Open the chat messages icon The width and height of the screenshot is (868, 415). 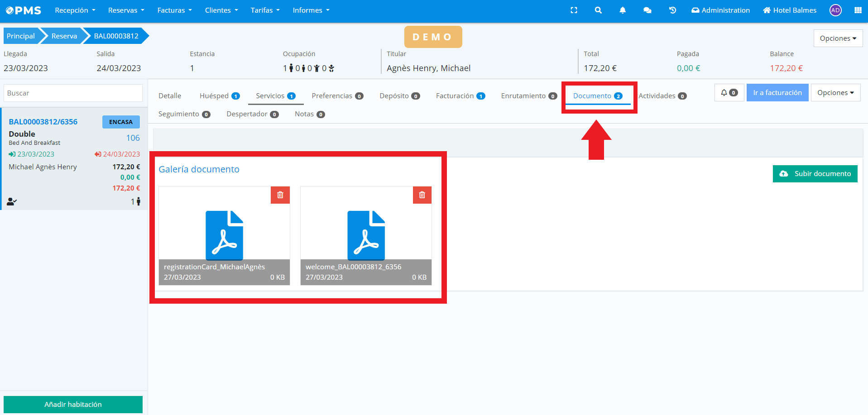click(647, 10)
